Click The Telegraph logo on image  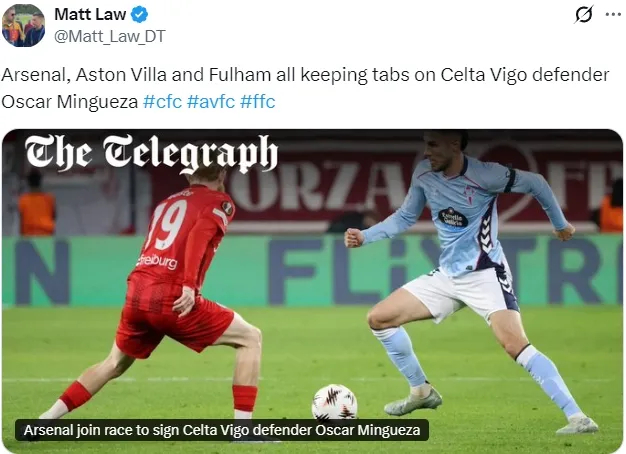(x=151, y=153)
